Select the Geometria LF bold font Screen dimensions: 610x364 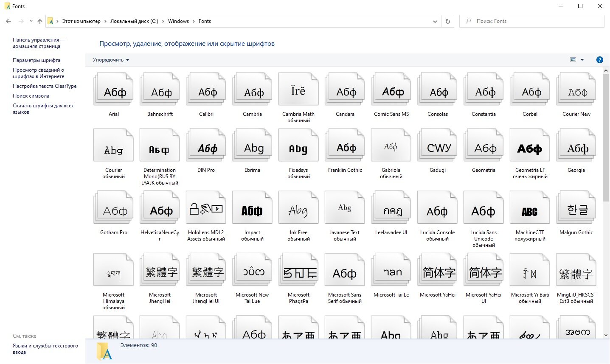530,145
